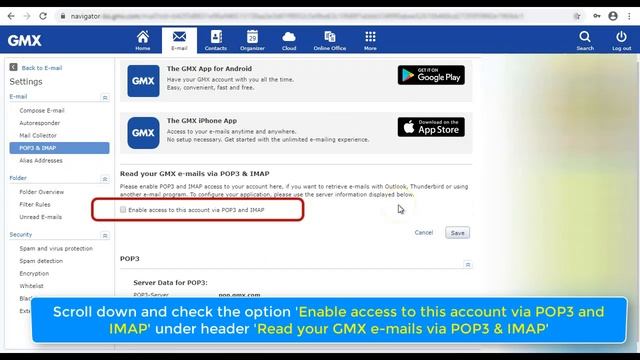Image resolution: width=640 pixels, height=360 pixels.
Task: Click 'Server Data for POP3:' text
Action: point(170,282)
